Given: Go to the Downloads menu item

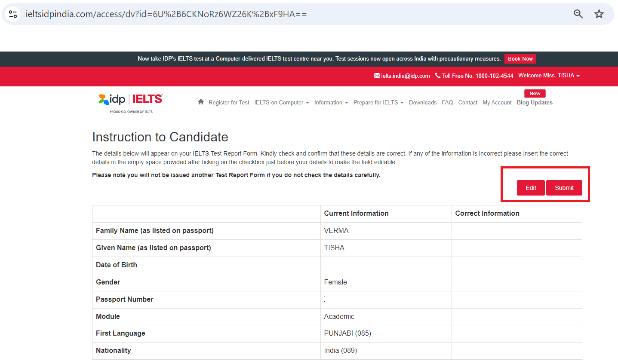Looking at the screenshot, I should pyautogui.click(x=422, y=103).
